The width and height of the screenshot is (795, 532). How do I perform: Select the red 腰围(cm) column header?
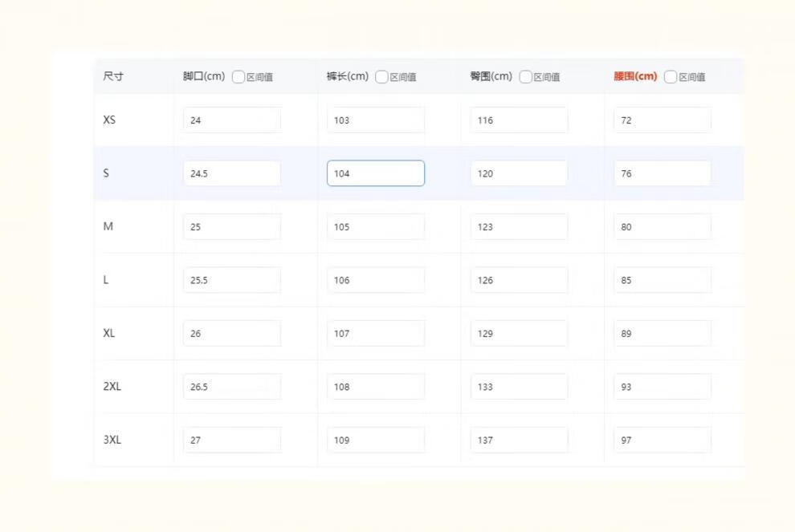click(x=635, y=76)
